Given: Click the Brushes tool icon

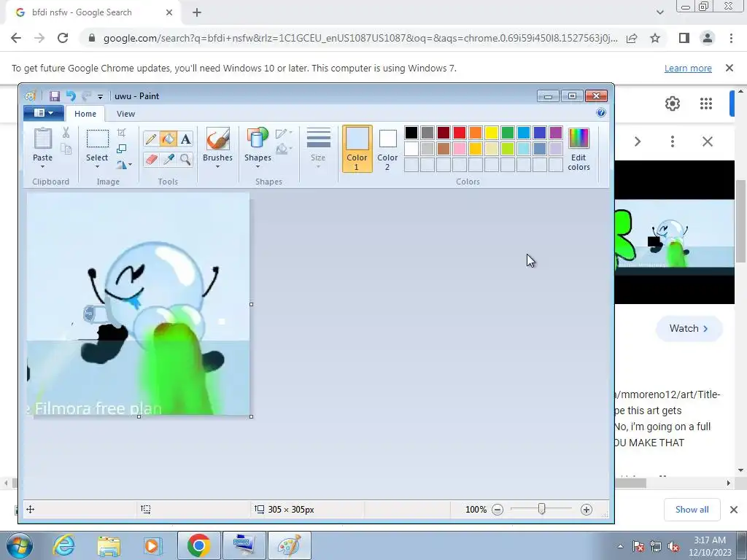Looking at the screenshot, I should coord(217,139).
